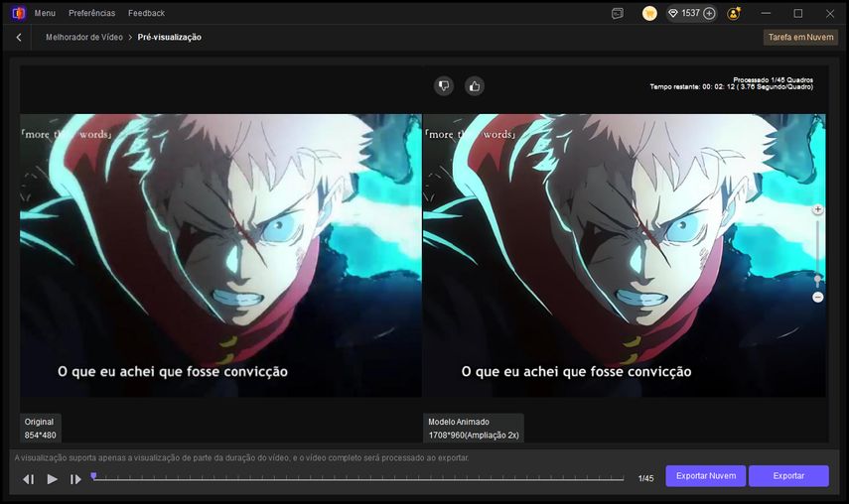Click the Modelo Animado 1708*960 label
The width and height of the screenshot is (849, 504).
[x=474, y=429]
